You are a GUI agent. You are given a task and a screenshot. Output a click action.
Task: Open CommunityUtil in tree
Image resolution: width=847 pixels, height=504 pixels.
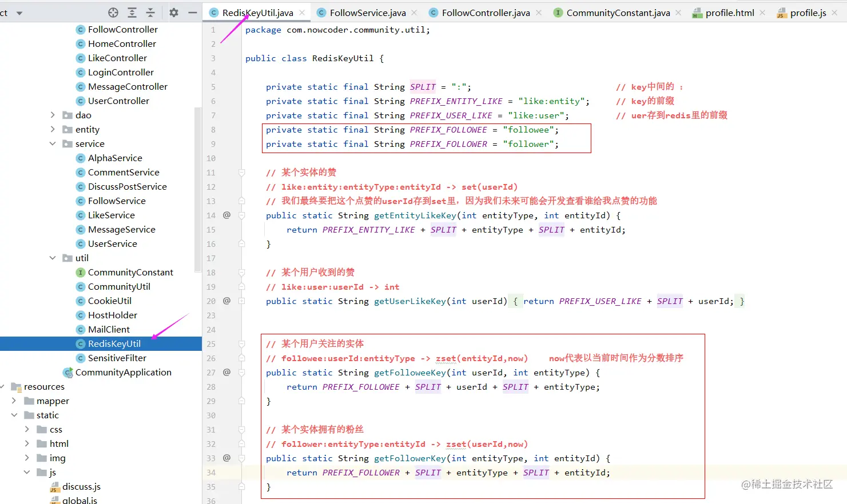119,286
